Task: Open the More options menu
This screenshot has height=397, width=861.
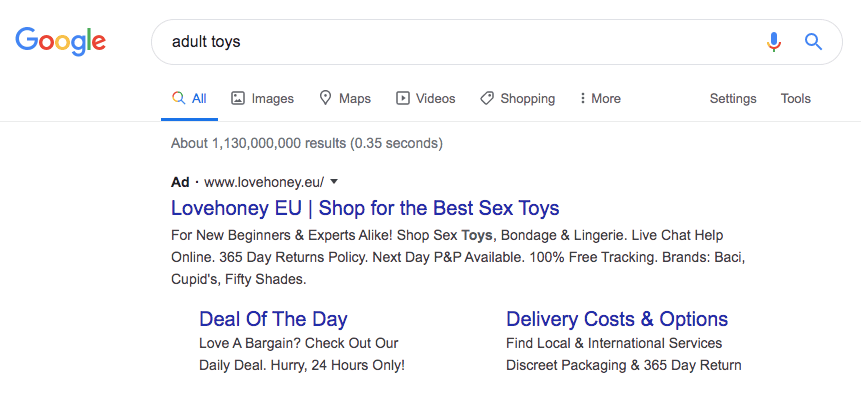Action: click(600, 98)
